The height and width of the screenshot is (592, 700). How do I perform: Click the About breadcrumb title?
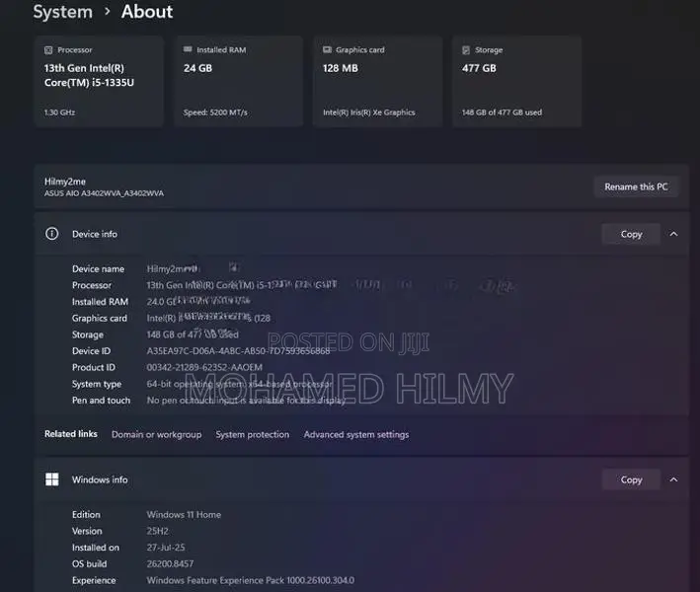pos(147,12)
